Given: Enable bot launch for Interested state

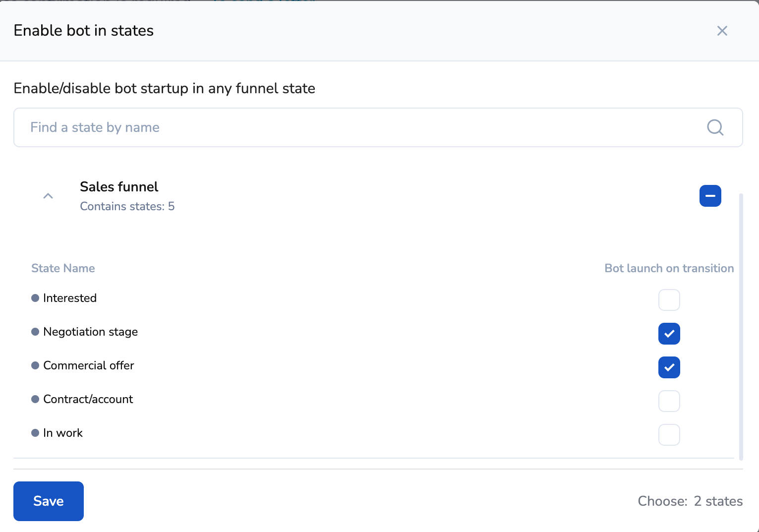Looking at the screenshot, I should coord(669,300).
